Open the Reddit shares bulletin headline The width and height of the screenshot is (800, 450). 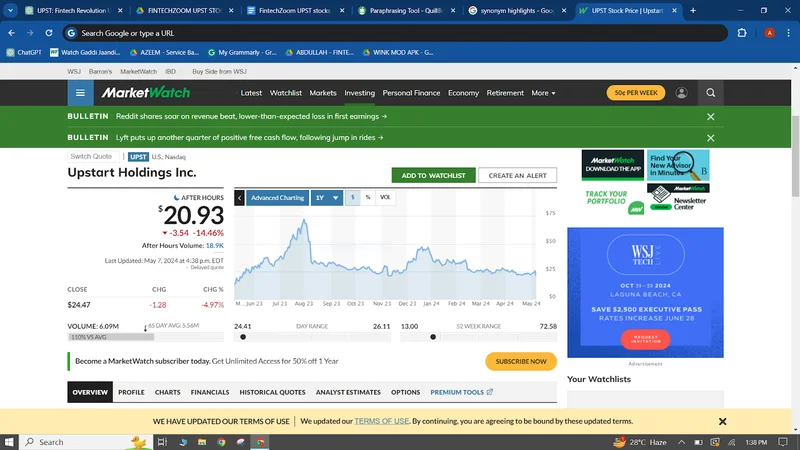point(252,116)
